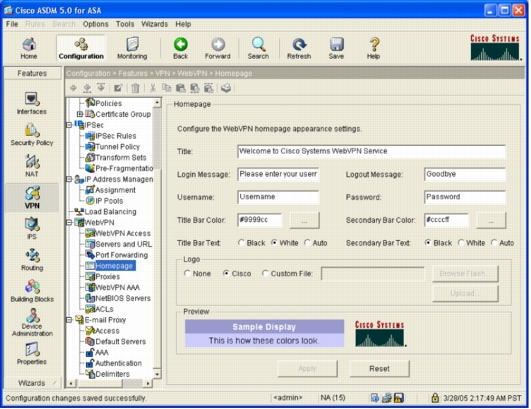Go Back with the green arrow
Image resolution: width=531 pixels, height=409 pixels.
click(180, 48)
